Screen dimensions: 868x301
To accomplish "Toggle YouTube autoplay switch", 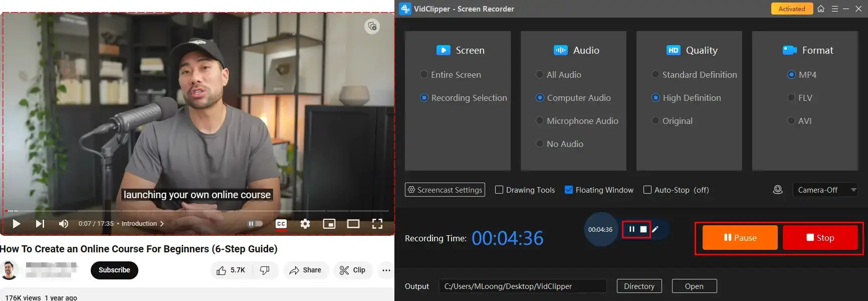I will click(x=255, y=224).
